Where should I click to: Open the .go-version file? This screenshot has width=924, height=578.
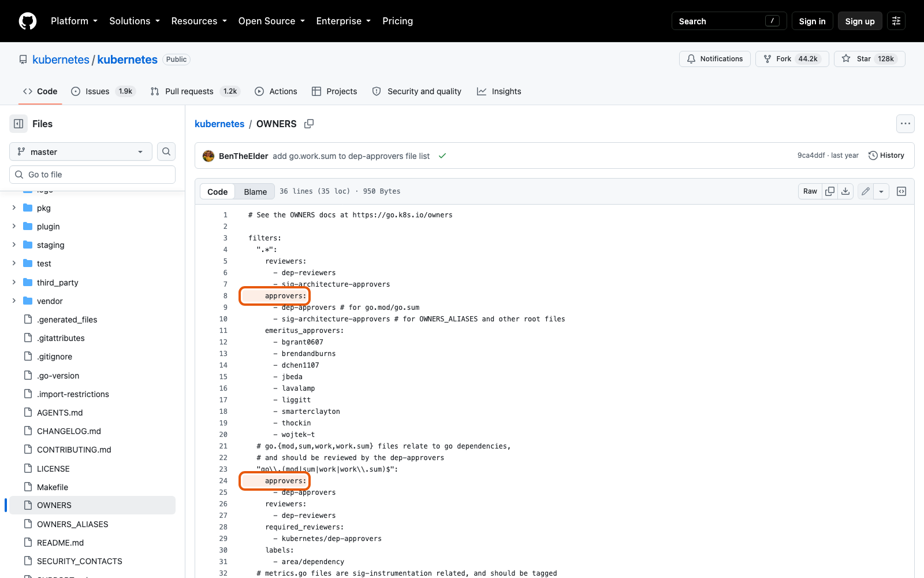(x=58, y=376)
